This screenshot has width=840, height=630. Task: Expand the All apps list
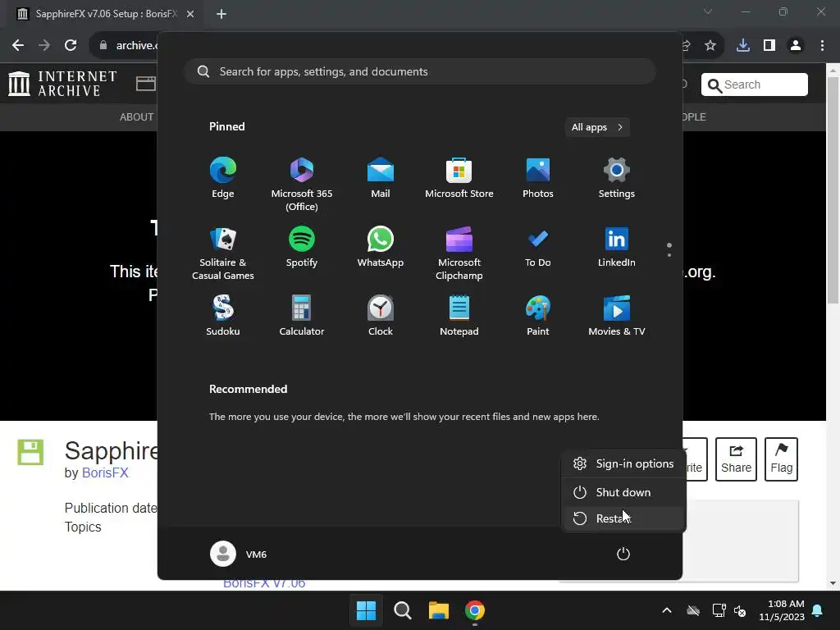(597, 127)
